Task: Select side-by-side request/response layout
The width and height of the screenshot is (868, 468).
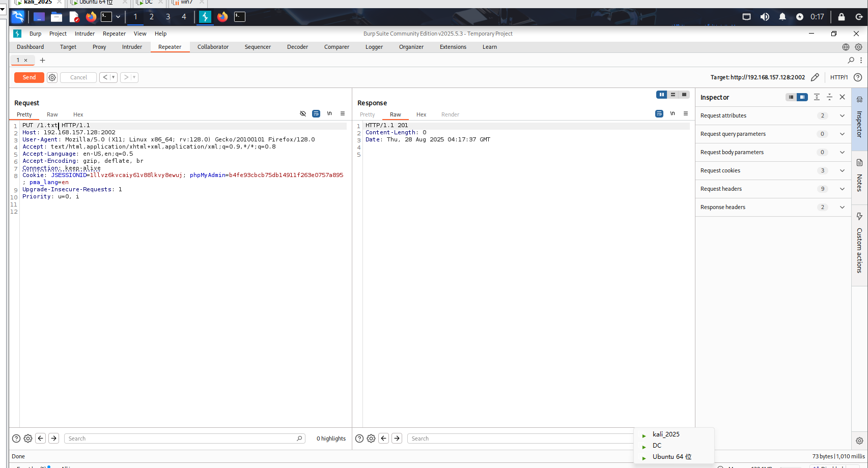Action: [x=662, y=95]
